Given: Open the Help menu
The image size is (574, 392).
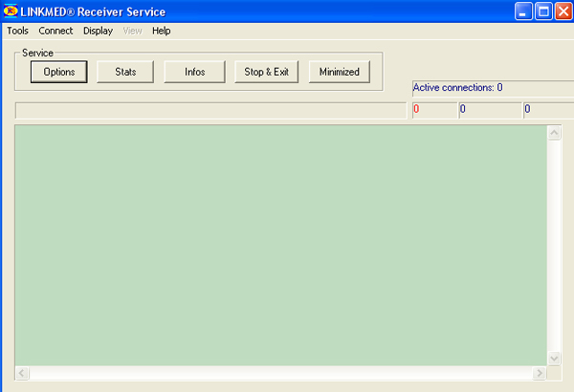Looking at the screenshot, I should point(161,31).
